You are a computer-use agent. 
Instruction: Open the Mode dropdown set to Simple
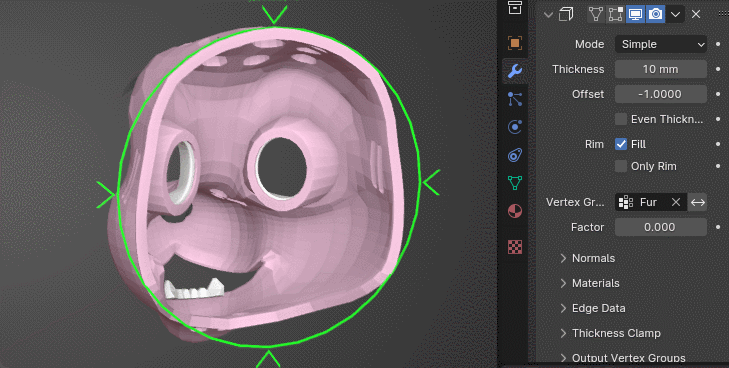[661, 44]
